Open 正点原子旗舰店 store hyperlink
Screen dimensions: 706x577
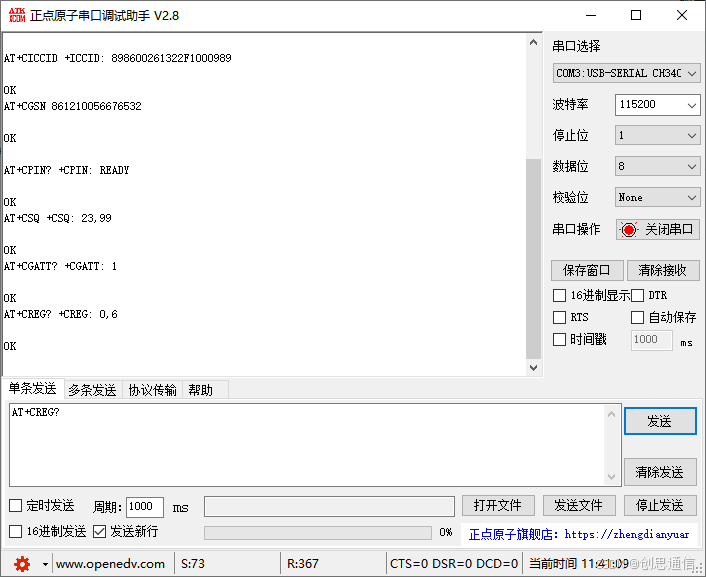point(579,535)
